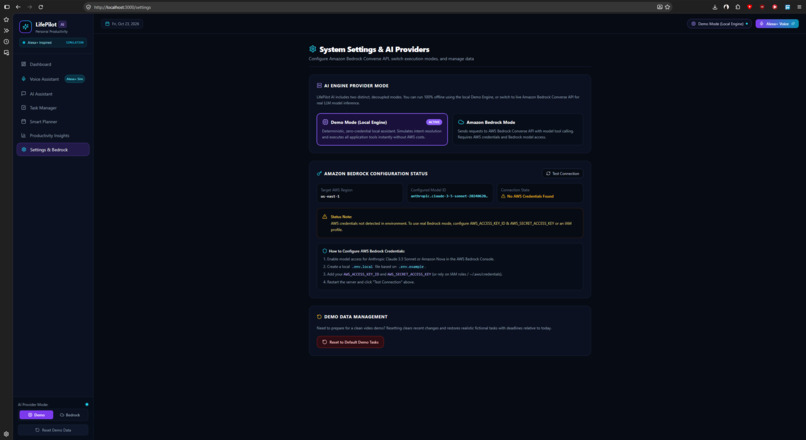The width and height of the screenshot is (806, 440).
Task: Open Dashboard from the sidebar
Action: (53, 64)
